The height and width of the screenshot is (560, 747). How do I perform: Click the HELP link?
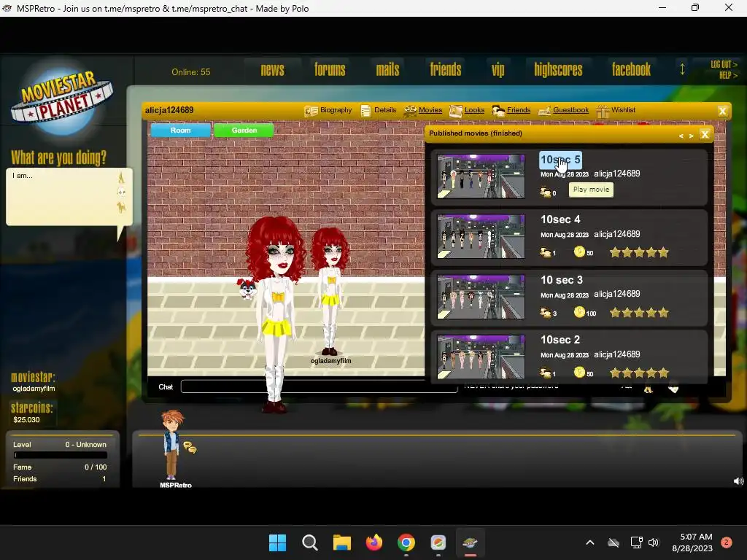click(x=728, y=75)
